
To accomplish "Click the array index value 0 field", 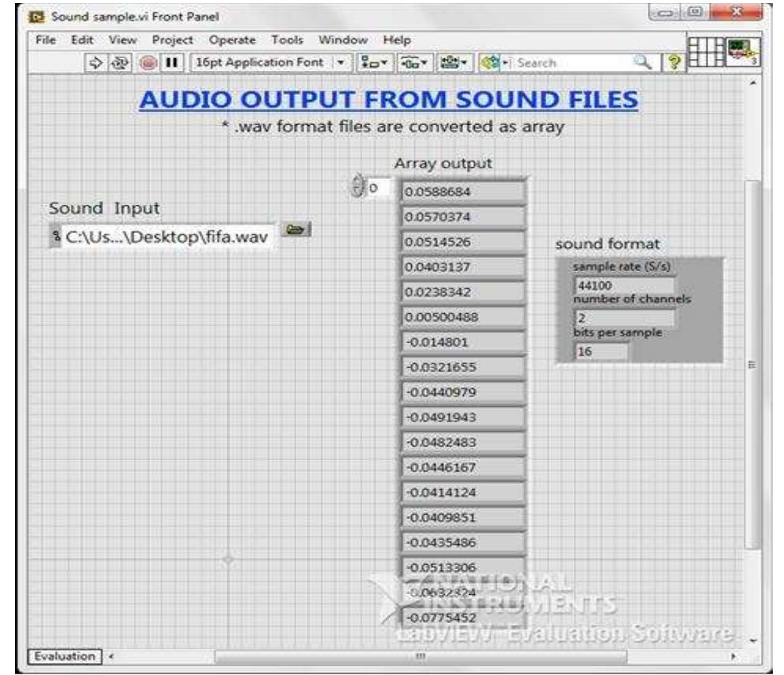I will point(379,188).
